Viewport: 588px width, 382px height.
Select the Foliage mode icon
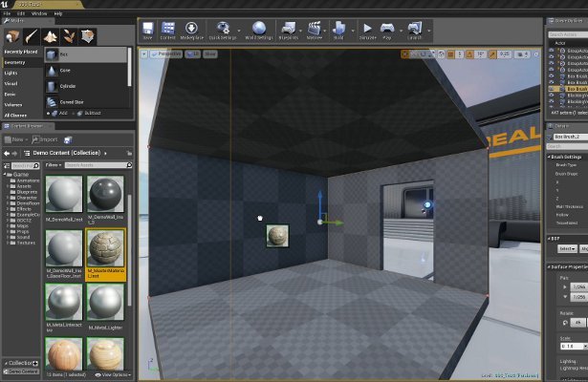70,36
